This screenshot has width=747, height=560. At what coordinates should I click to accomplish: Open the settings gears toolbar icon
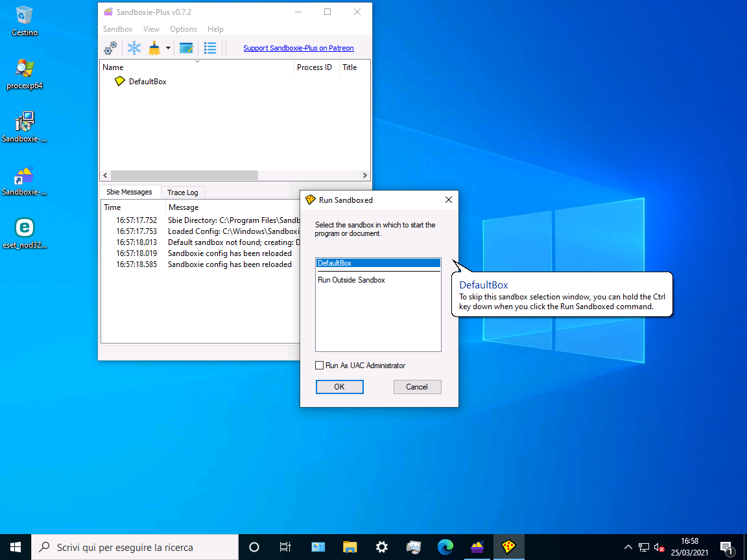tap(110, 48)
